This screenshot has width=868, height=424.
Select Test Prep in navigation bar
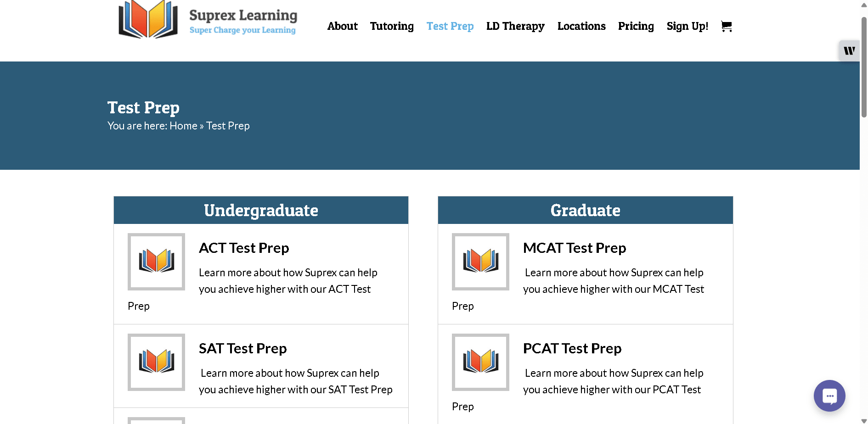point(450,26)
